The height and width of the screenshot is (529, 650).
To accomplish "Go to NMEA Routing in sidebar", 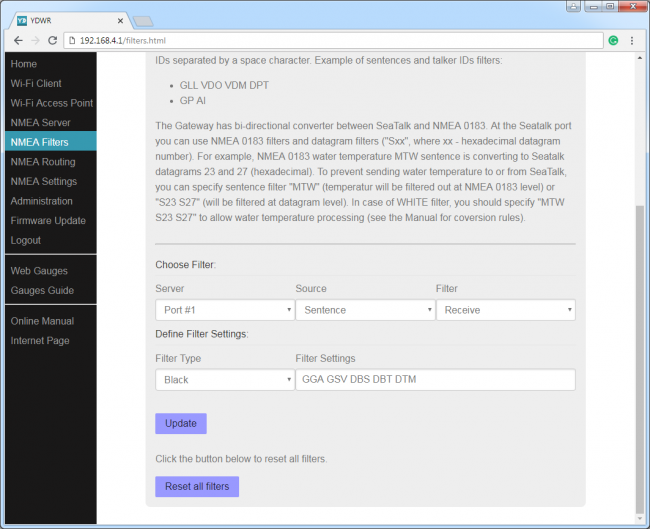I will [43, 162].
